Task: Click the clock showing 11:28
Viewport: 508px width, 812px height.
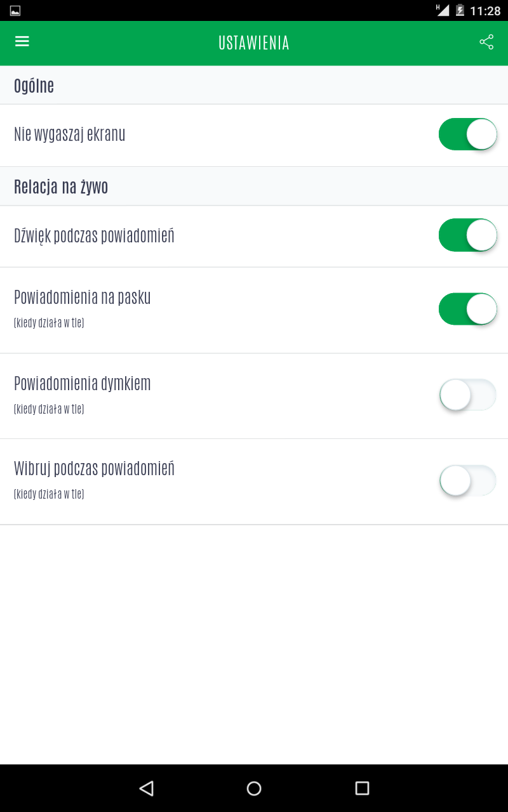Action: 485,11
